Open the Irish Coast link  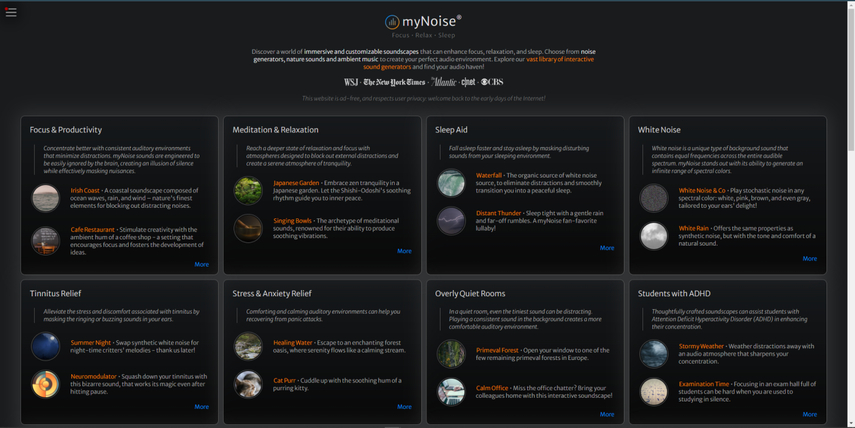85,190
